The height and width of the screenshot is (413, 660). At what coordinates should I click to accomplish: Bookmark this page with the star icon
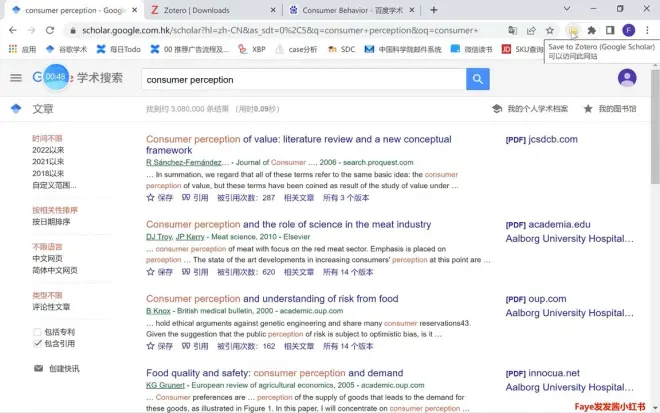(550, 30)
